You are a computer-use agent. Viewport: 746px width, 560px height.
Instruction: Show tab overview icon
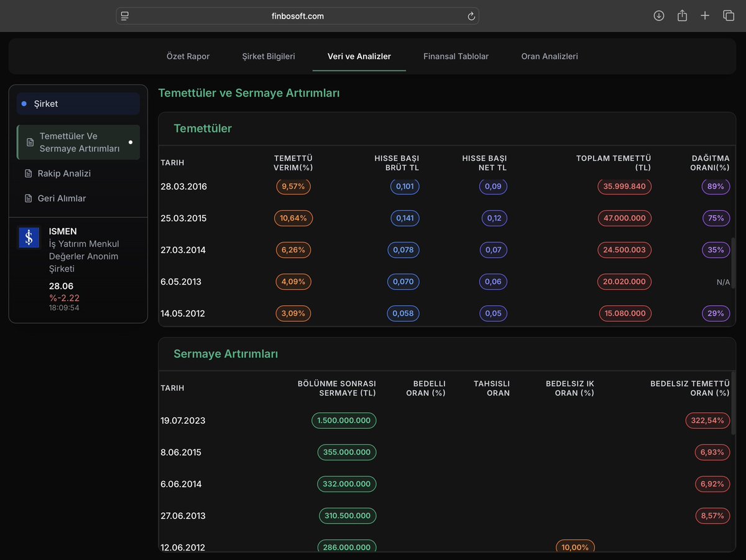(729, 16)
